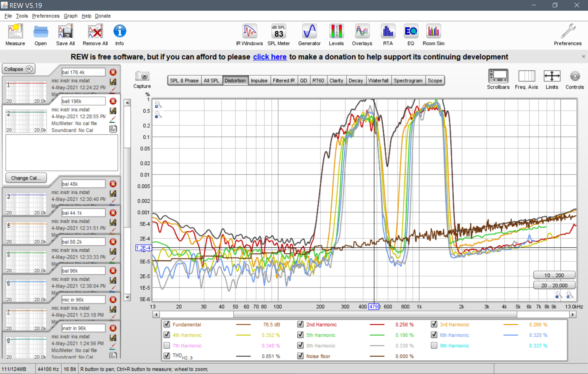Collapse the measurements panel
The height and width of the screenshot is (374, 588).
tap(18, 69)
